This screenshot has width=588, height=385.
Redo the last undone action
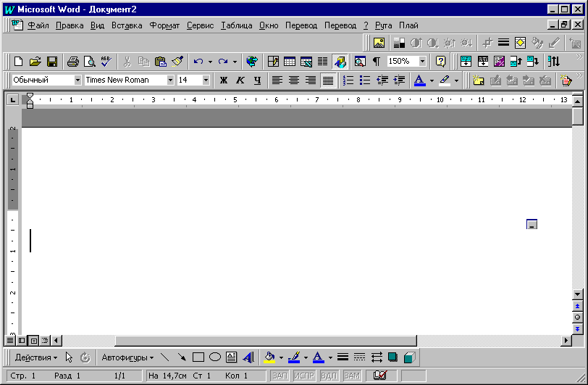coord(223,61)
